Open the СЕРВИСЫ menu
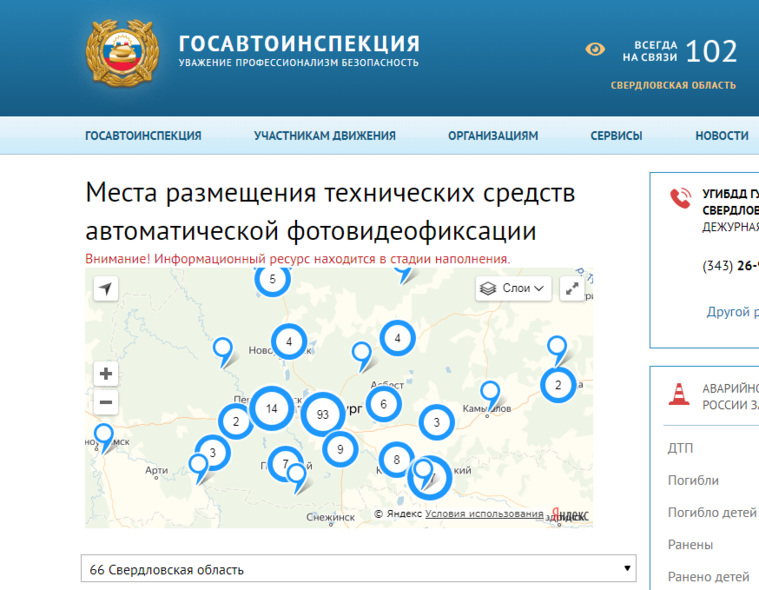 tap(616, 136)
